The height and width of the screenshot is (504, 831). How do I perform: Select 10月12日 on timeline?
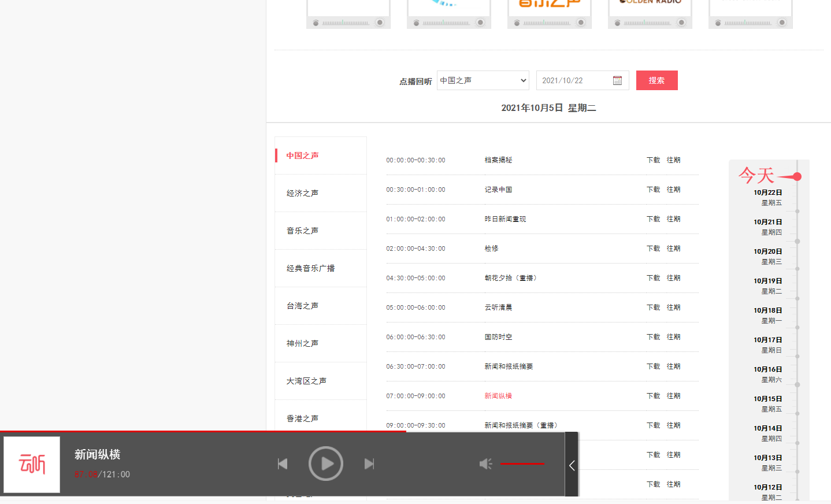(x=767, y=492)
